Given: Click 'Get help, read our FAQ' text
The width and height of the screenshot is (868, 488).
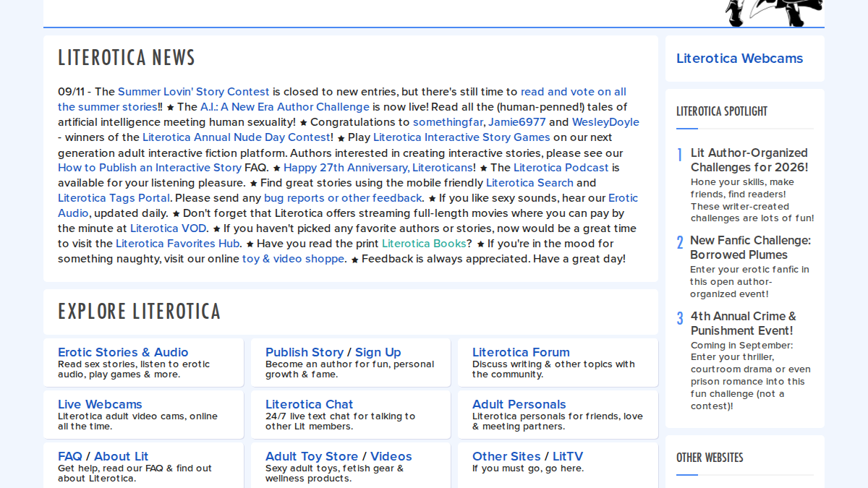Looking at the screenshot, I should click(135, 474).
